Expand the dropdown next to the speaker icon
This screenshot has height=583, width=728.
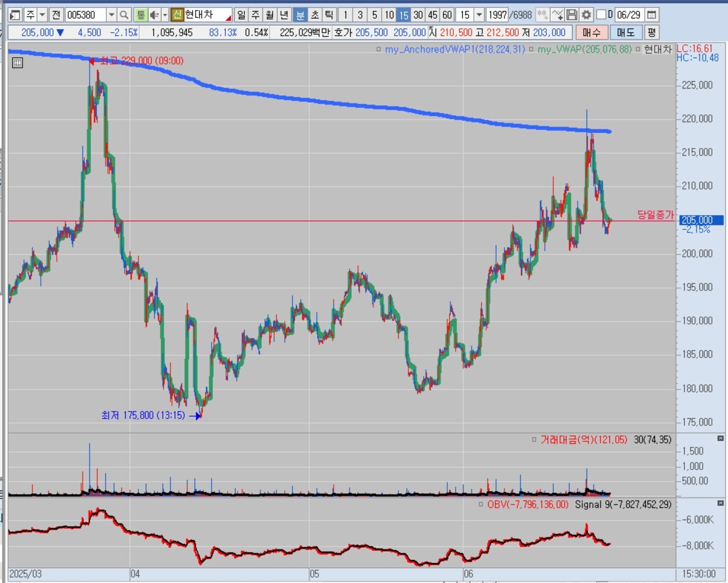point(165,15)
